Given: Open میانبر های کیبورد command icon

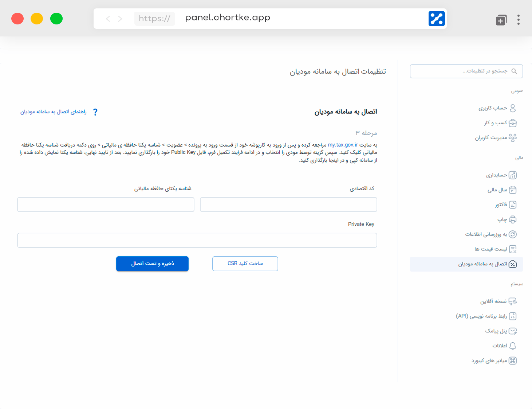Looking at the screenshot, I should tap(513, 361).
